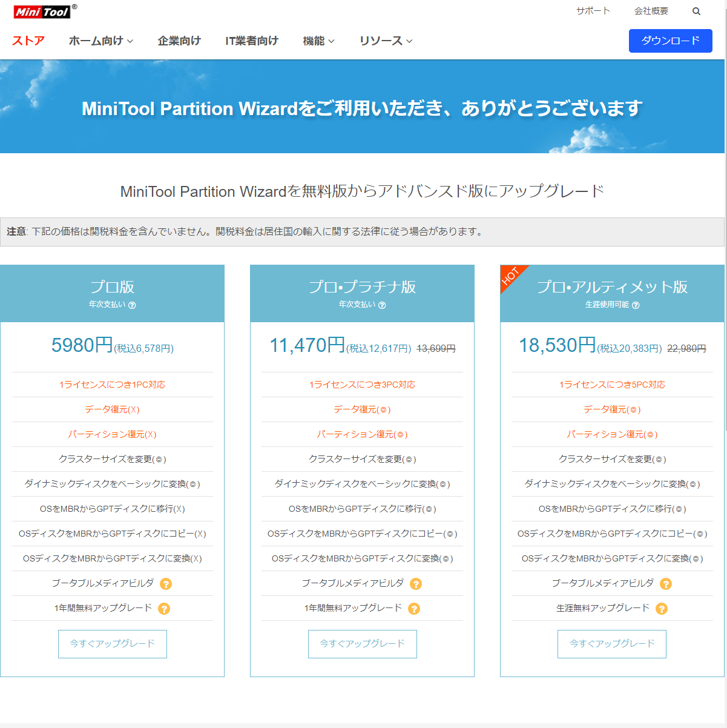Open the 会社概要 link

pyautogui.click(x=651, y=11)
